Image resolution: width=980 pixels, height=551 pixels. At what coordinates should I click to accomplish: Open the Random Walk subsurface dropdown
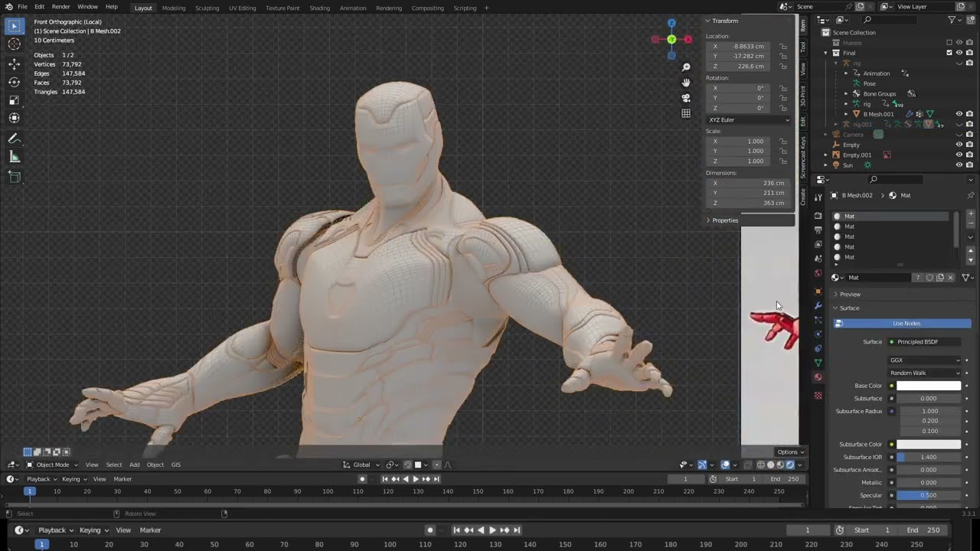925,373
